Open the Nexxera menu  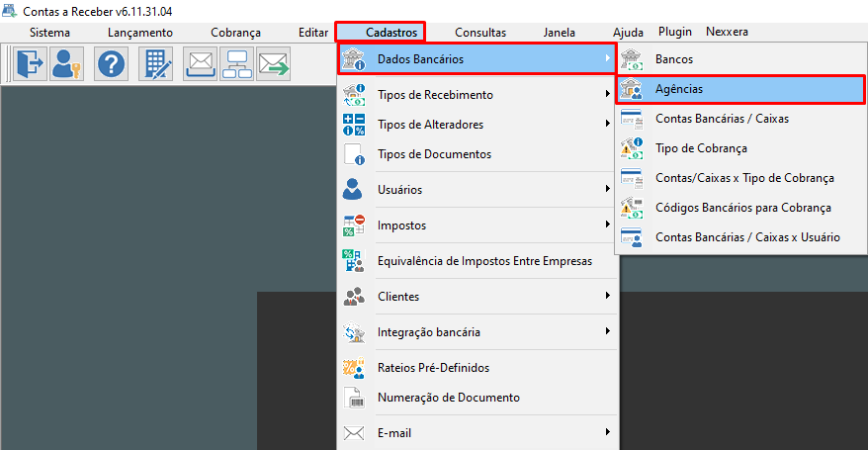(x=727, y=32)
